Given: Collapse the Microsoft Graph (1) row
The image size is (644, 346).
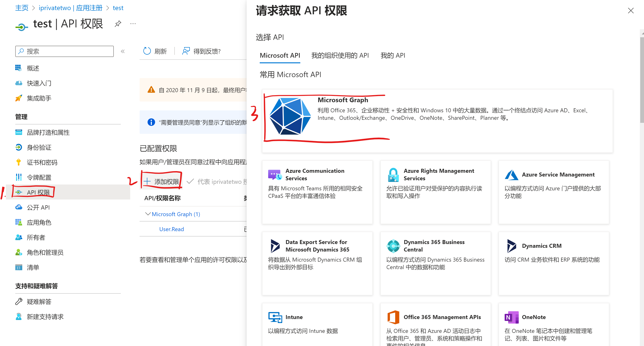Looking at the screenshot, I should click(148, 214).
